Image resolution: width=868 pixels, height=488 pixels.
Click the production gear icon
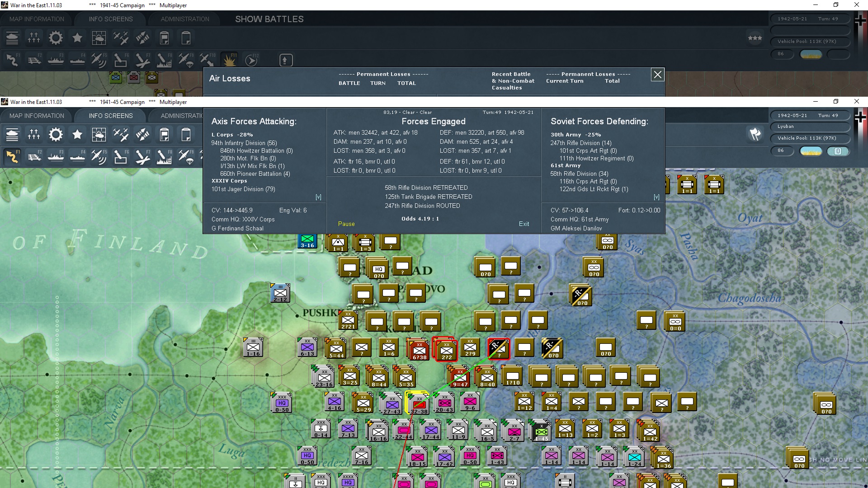(x=56, y=135)
